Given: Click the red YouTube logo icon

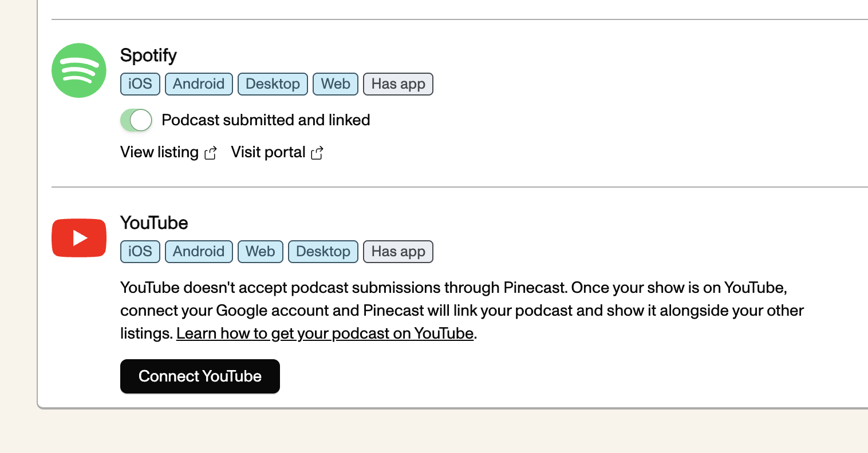Looking at the screenshot, I should (79, 238).
